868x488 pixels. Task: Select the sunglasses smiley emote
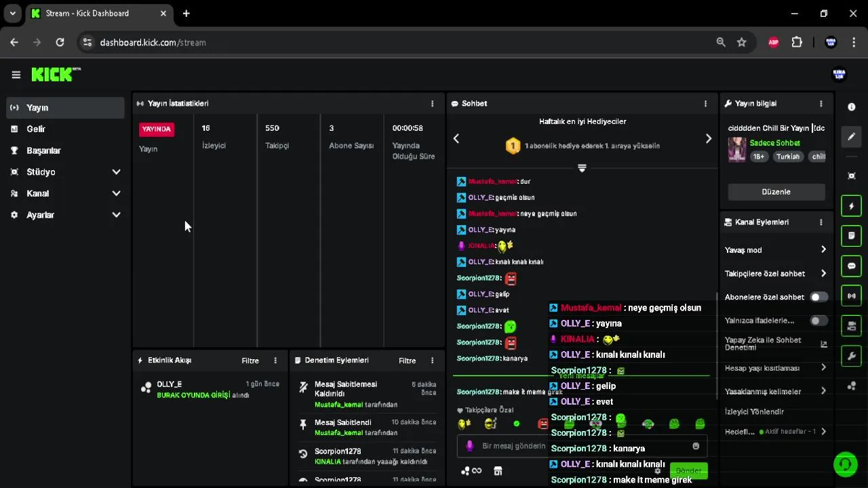coord(490,424)
